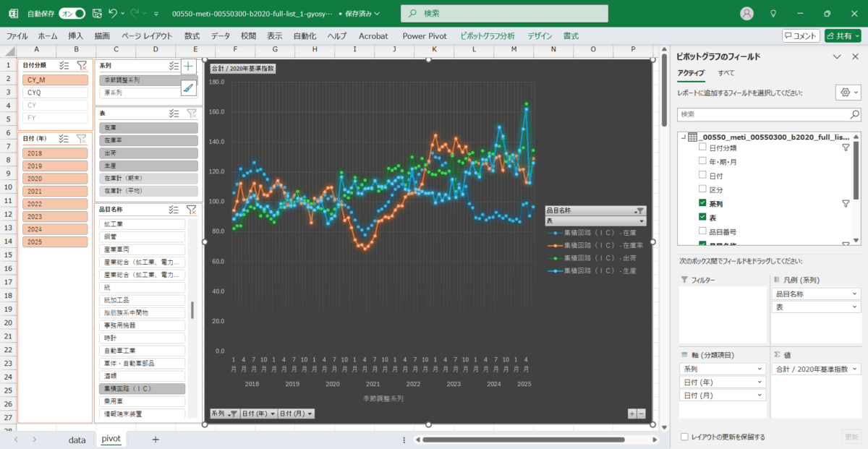Enable multi-select on 表 slicer
The image size is (868, 449).
click(174, 114)
